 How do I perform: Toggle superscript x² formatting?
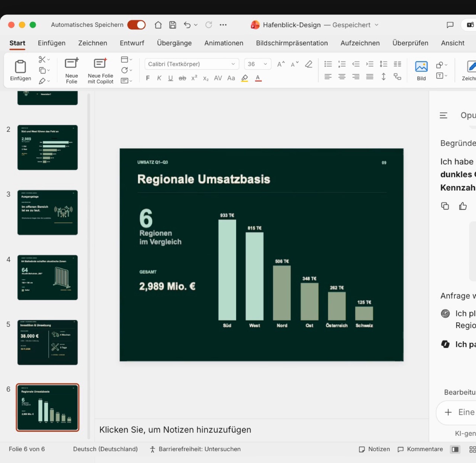point(194,78)
